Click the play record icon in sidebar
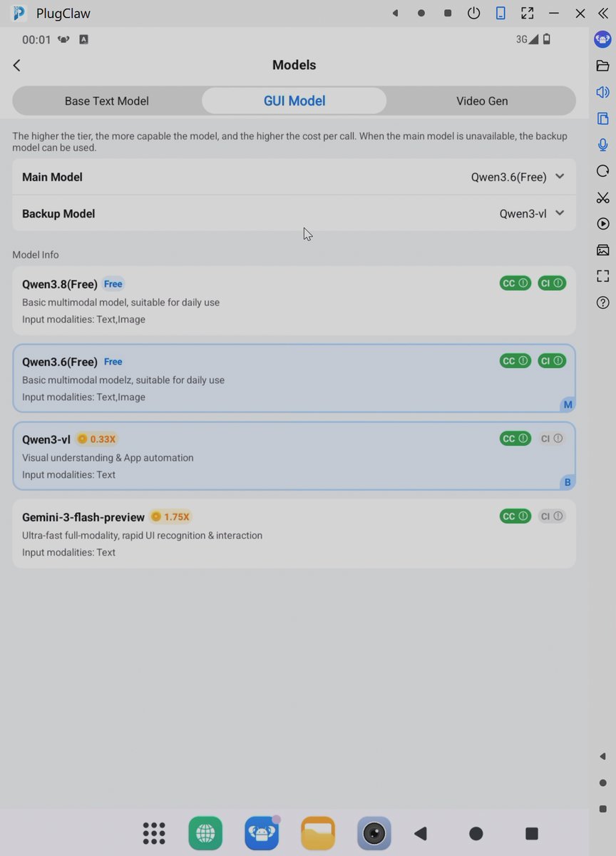The width and height of the screenshot is (616, 856). (x=602, y=224)
